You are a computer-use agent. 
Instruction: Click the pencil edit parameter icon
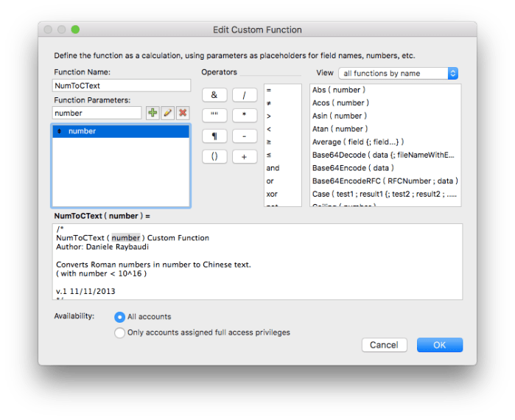(x=167, y=113)
